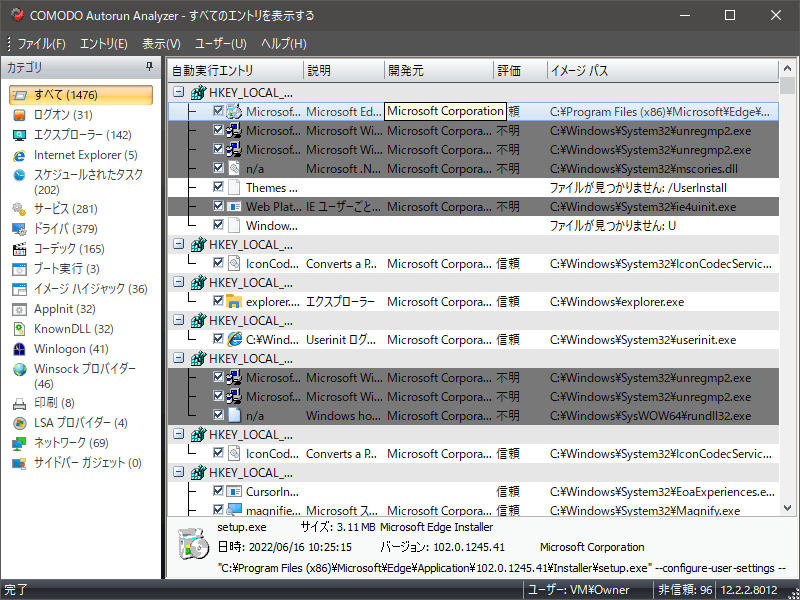Image resolution: width=800 pixels, height=600 pixels.
Task: Collapse the HKEY_LOCAL_ node above explorer.exe
Action: (177, 282)
